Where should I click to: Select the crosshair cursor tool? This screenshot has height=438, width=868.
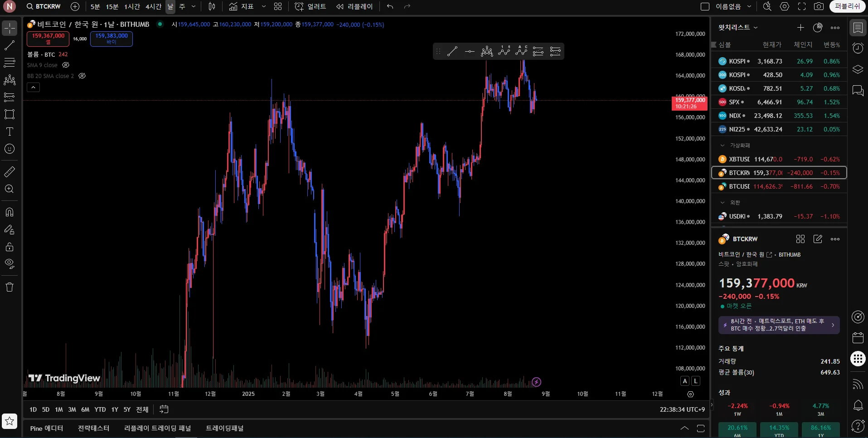click(x=10, y=28)
